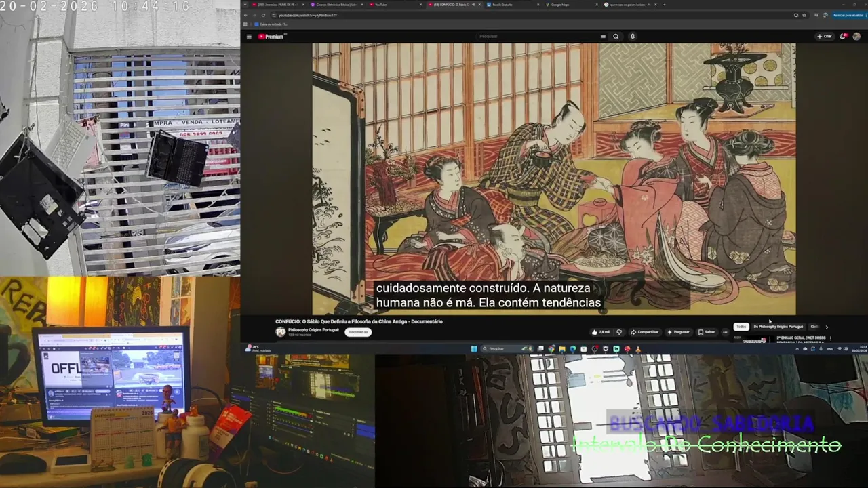Like the video (2,8 mil)

(600, 332)
